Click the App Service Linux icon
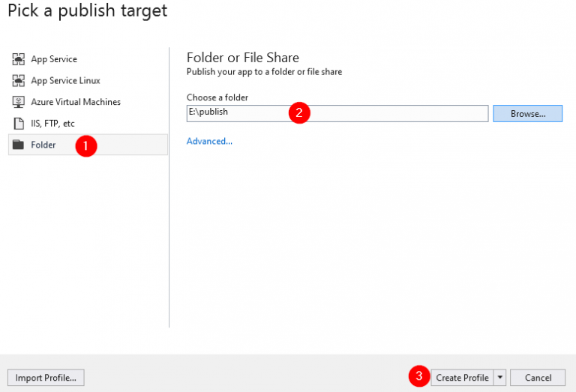The image size is (576, 392). pos(19,80)
